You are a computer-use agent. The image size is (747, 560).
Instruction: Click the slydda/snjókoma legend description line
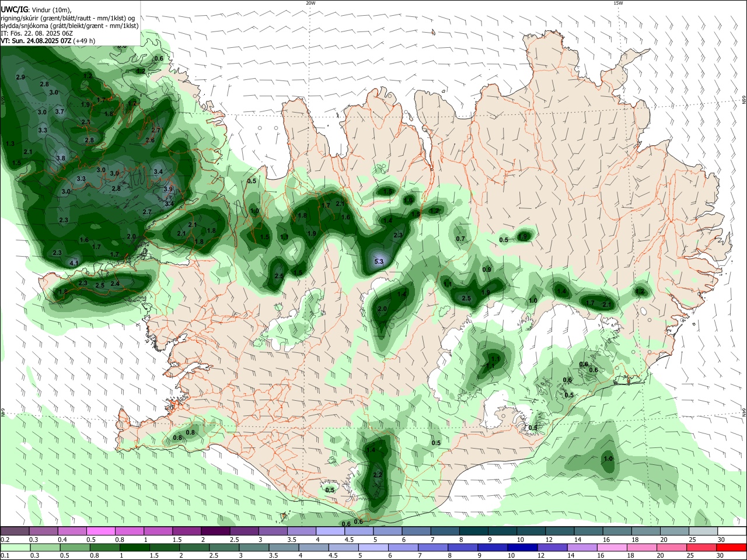(x=69, y=26)
